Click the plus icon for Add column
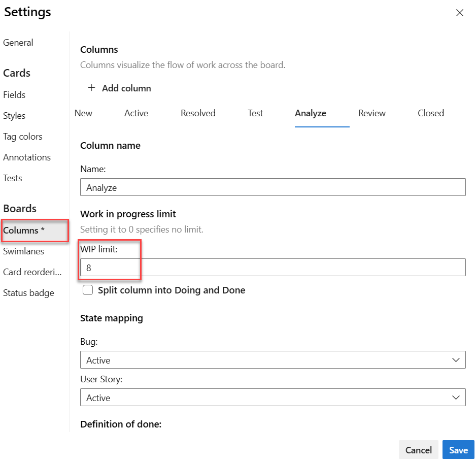This screenshot has height=462, width=476. pos(91,88)
